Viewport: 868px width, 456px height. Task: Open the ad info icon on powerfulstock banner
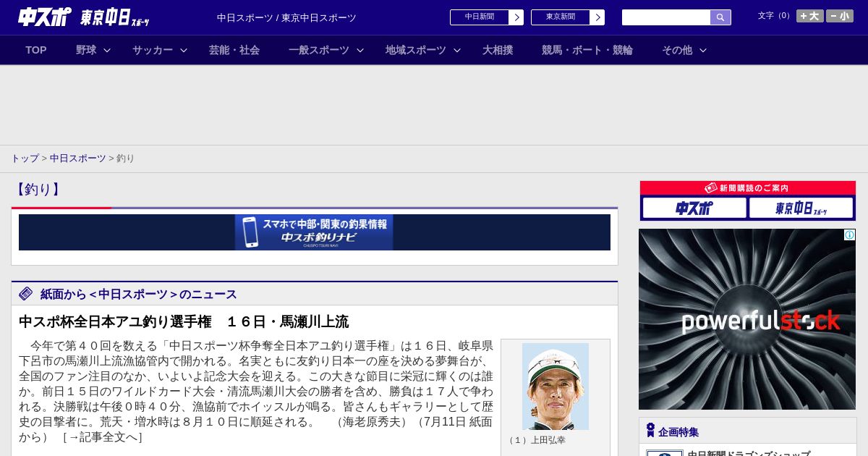849,235
